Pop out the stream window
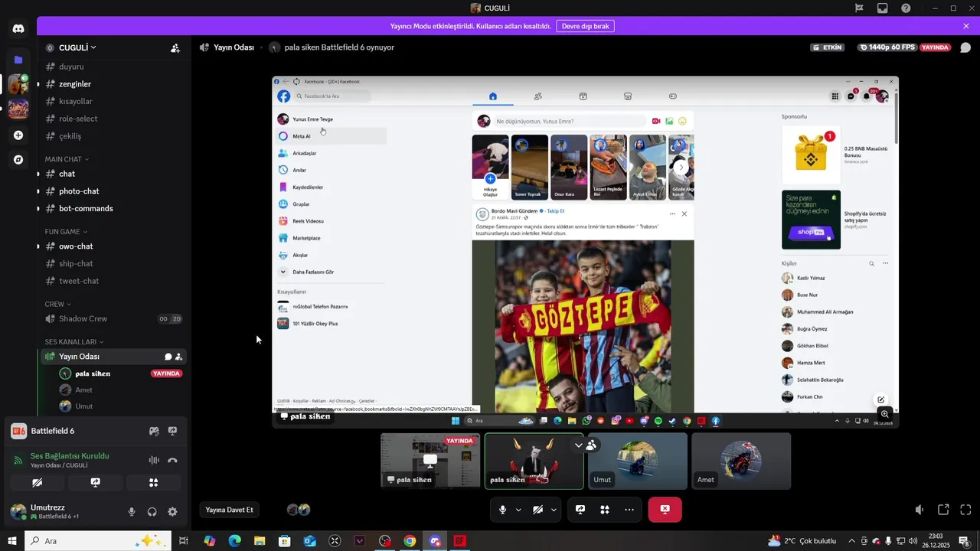The width and height of the screenshot is (980, 551). coord(943,510)
